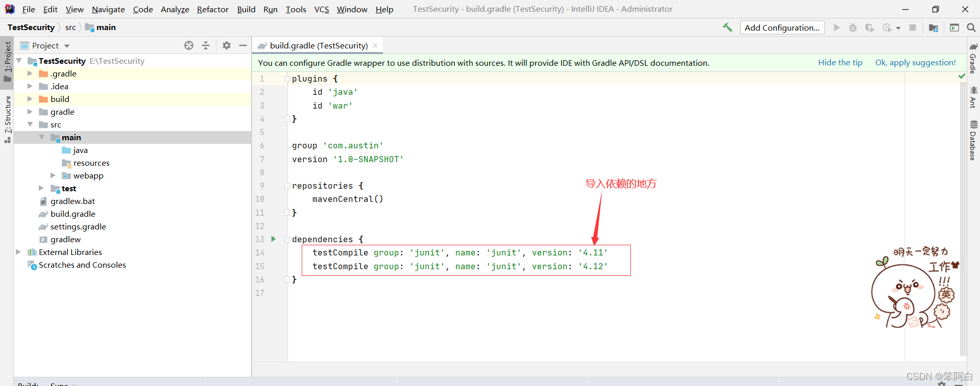Screen dimensions: 980x386
Task: Hide the Project panel with minus icon
Action: pos(243,45)
